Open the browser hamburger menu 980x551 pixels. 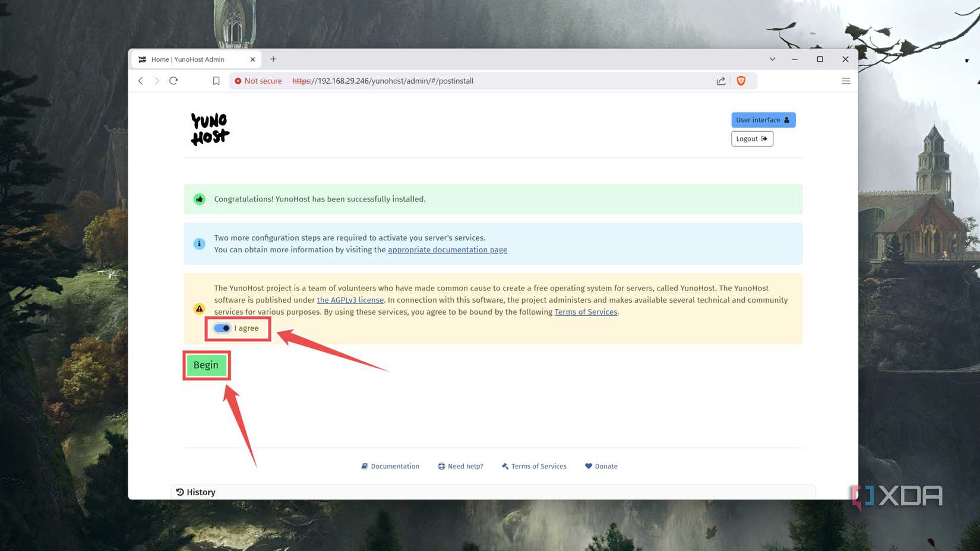[846, 81]
